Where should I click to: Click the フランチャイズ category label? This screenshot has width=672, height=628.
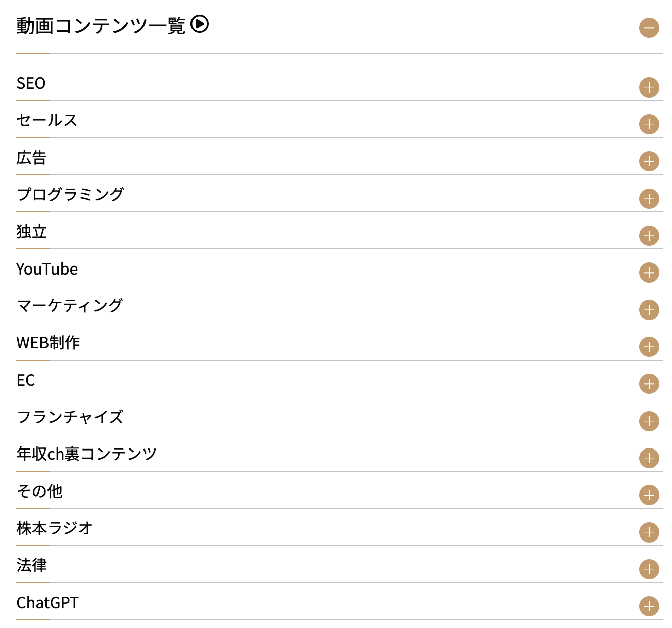click(70, 417)
